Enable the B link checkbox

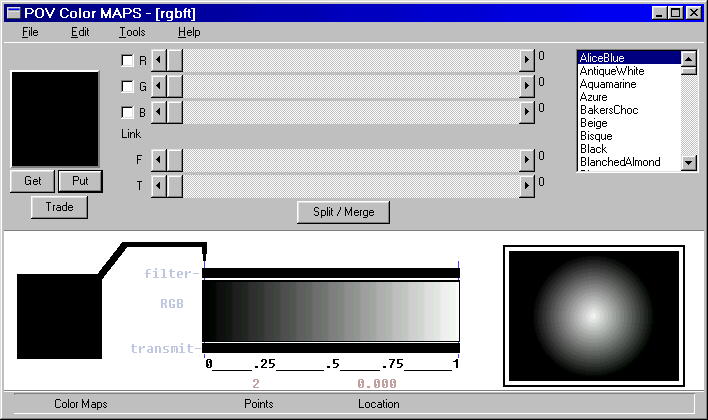(x=127, y=112)
